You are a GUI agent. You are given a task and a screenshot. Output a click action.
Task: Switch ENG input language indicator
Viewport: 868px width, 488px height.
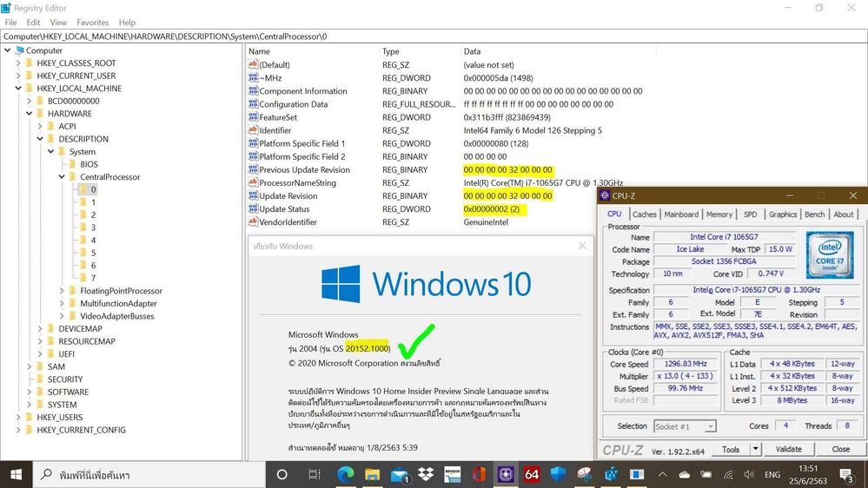[772, 475]
